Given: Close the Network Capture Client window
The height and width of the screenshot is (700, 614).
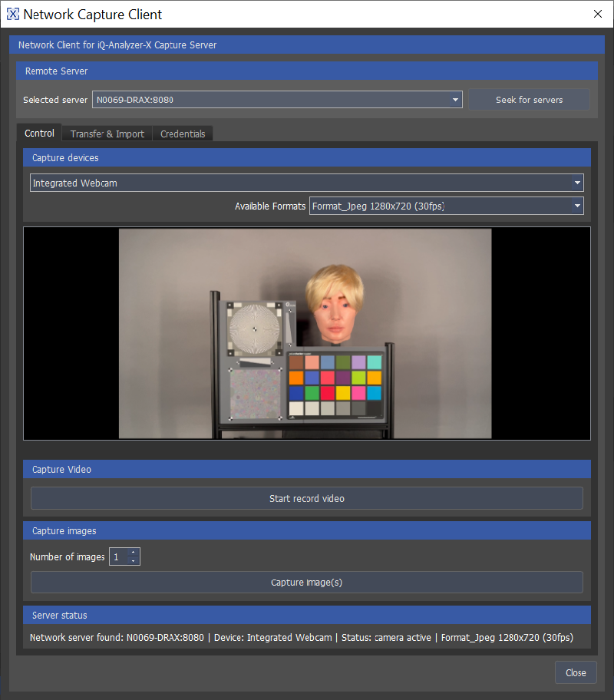Looking at the screenshot, I should pos(597,14).
